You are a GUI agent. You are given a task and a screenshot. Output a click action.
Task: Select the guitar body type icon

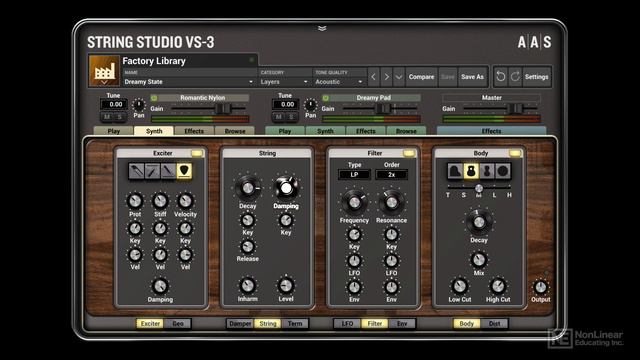471,171
